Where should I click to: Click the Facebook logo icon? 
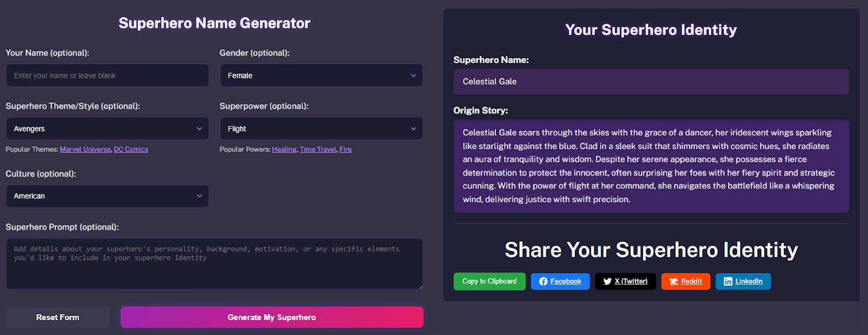coord(543,281)
